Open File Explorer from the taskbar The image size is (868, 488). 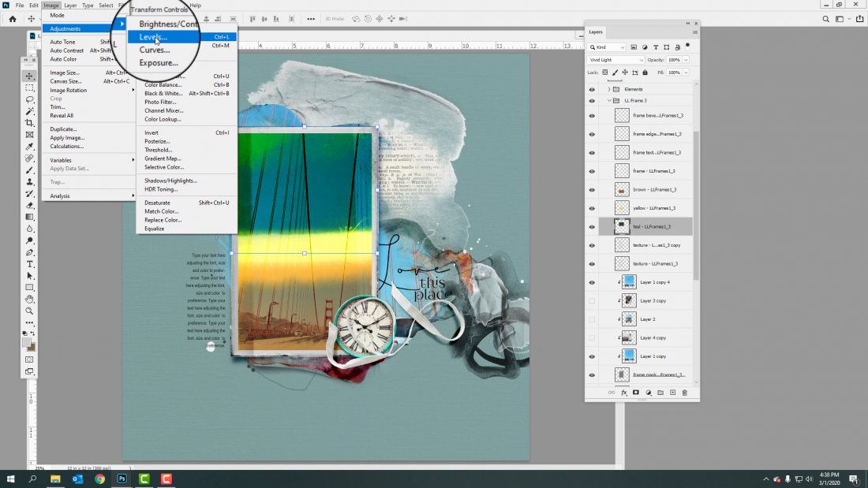(54, 479)
